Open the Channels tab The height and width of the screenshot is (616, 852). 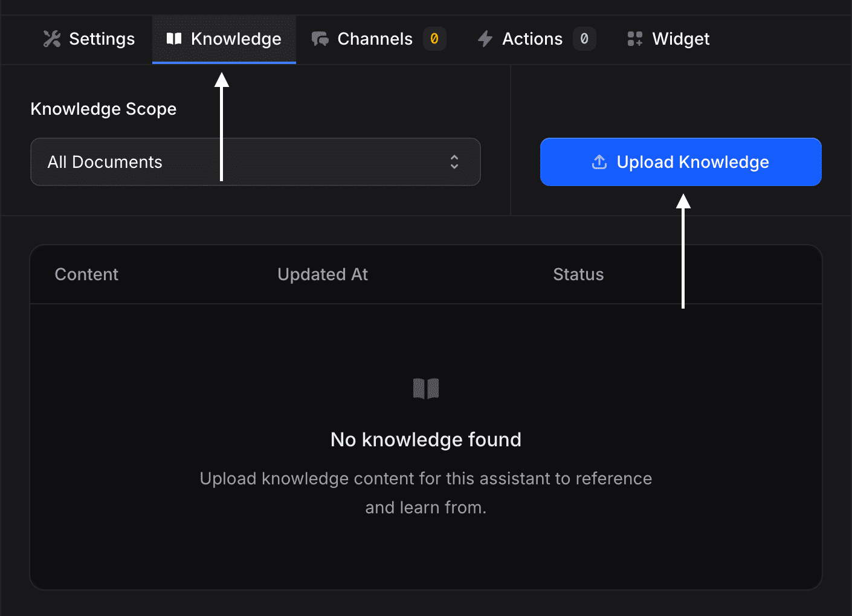pyautogui.click(x=379, y=39)
